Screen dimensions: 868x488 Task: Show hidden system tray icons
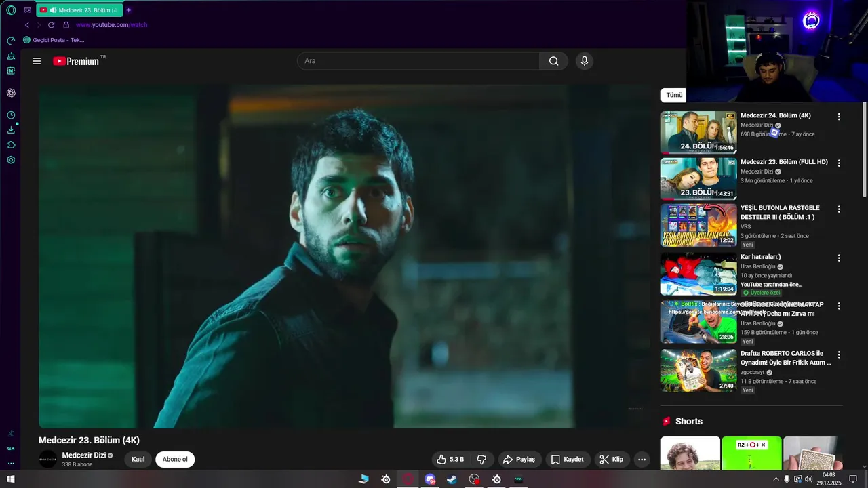point(776,479)
